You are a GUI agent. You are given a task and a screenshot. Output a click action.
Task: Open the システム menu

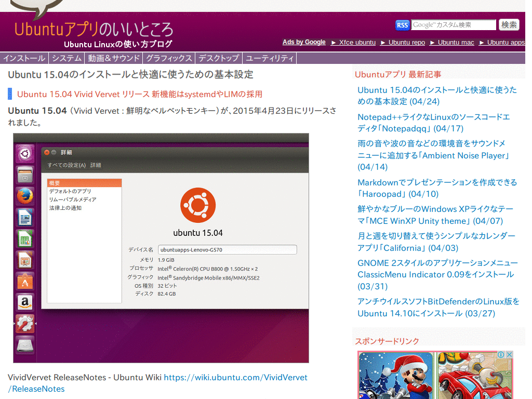(x=67, y=58)
